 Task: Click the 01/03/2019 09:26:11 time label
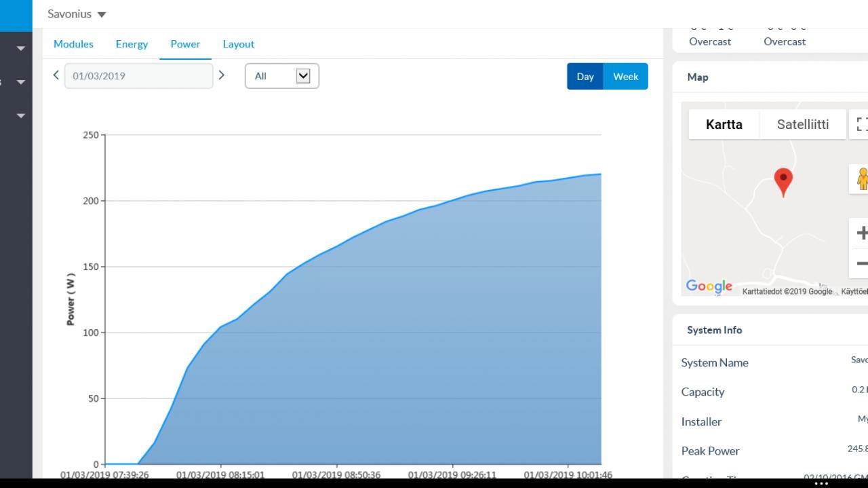[452, 474]
